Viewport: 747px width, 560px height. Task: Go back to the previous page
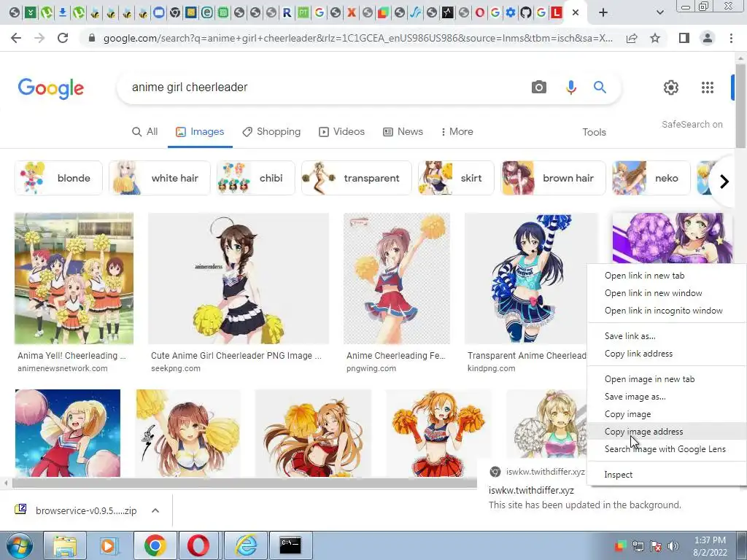click(x=16, y=38)
